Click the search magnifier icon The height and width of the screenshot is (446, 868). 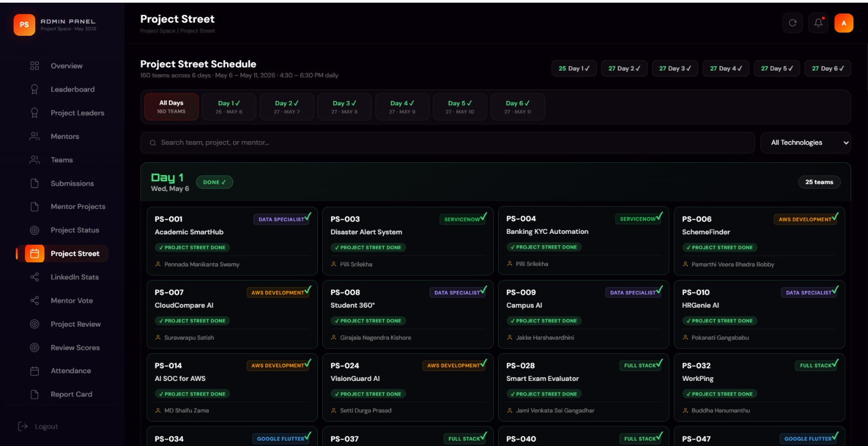[x=152, y=143]
